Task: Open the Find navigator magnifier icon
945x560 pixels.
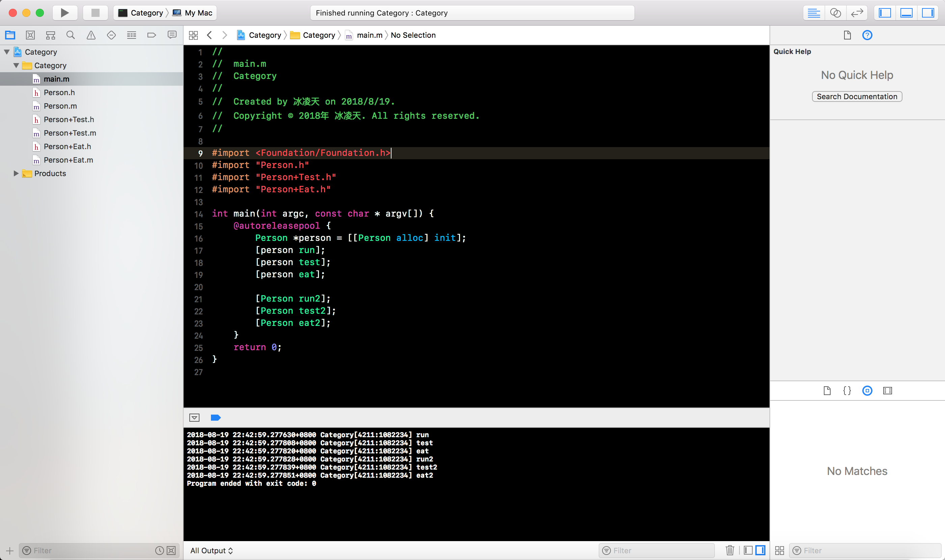Action: click(x=71, y=35)
